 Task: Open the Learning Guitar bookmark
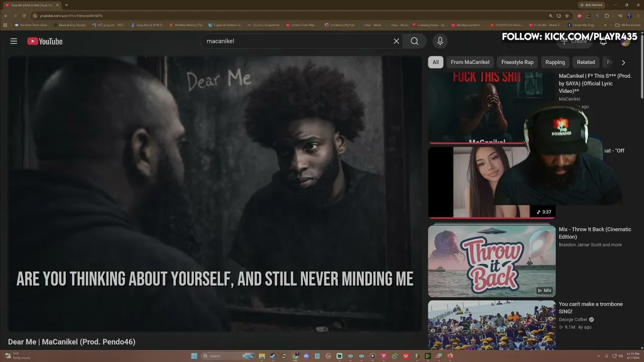[x=429, y=25]
